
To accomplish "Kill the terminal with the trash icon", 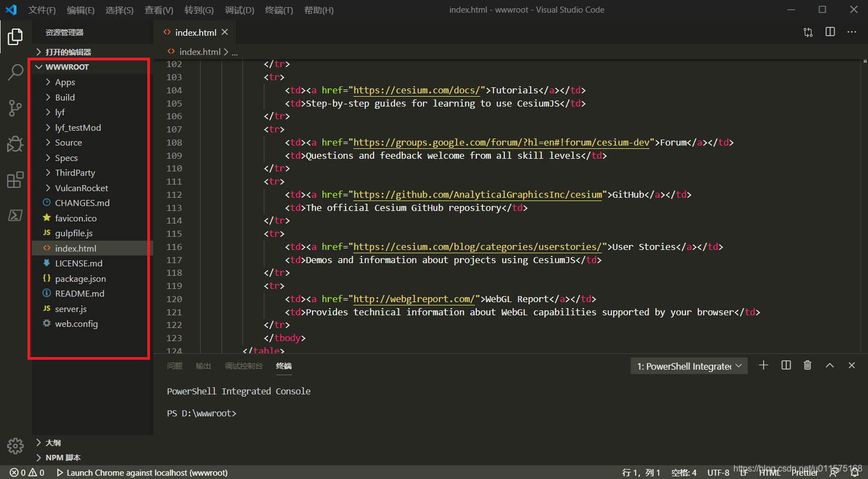I will click(x=808, y=365).
